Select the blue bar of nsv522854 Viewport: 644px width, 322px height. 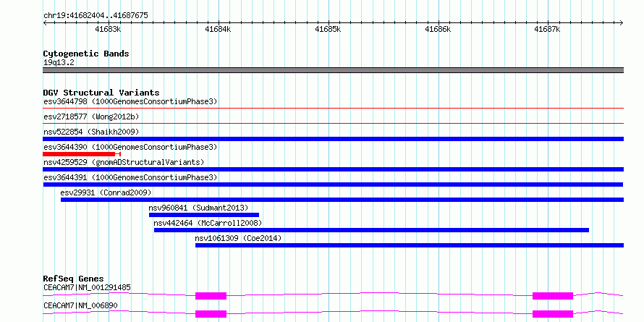(x=333, y=139)
